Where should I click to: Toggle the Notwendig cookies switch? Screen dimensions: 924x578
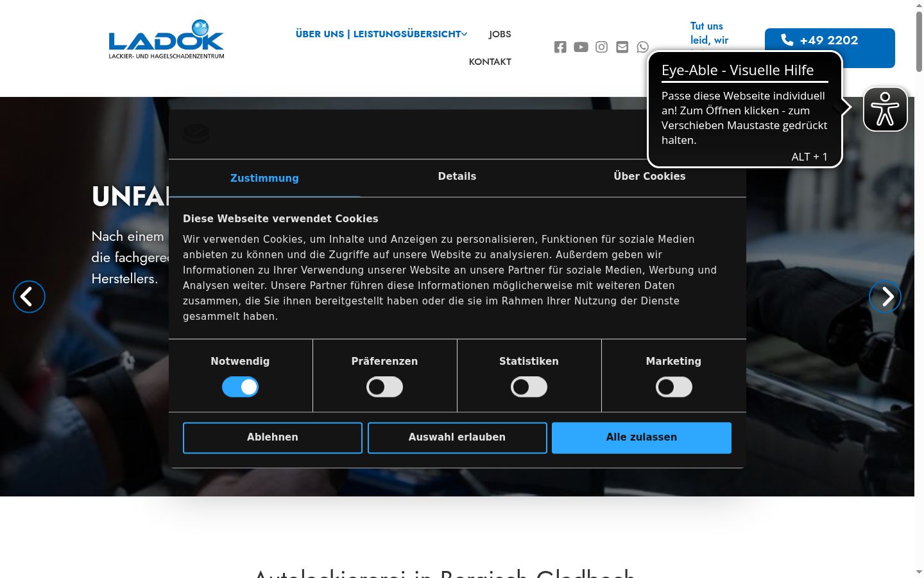point(240,387)
